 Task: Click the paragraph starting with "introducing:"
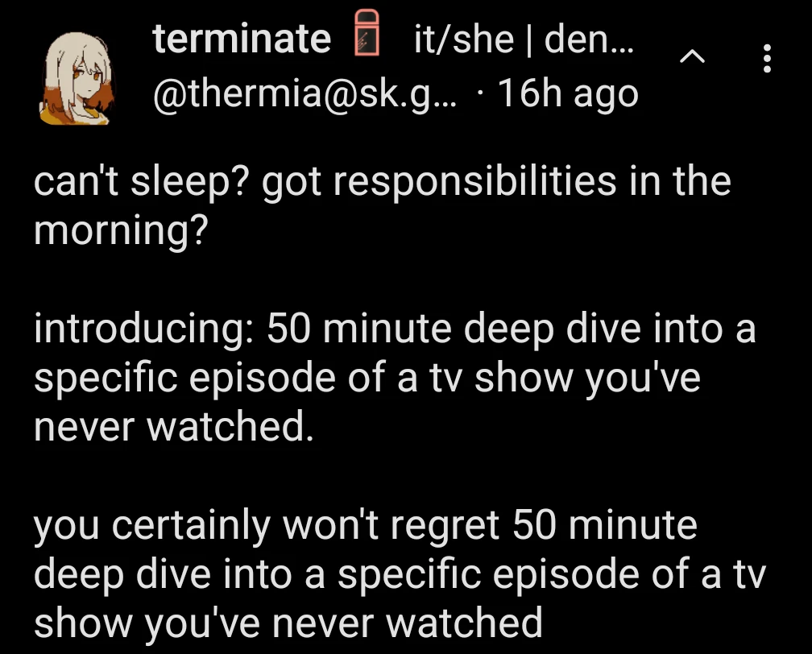click(x=395, y=379)
